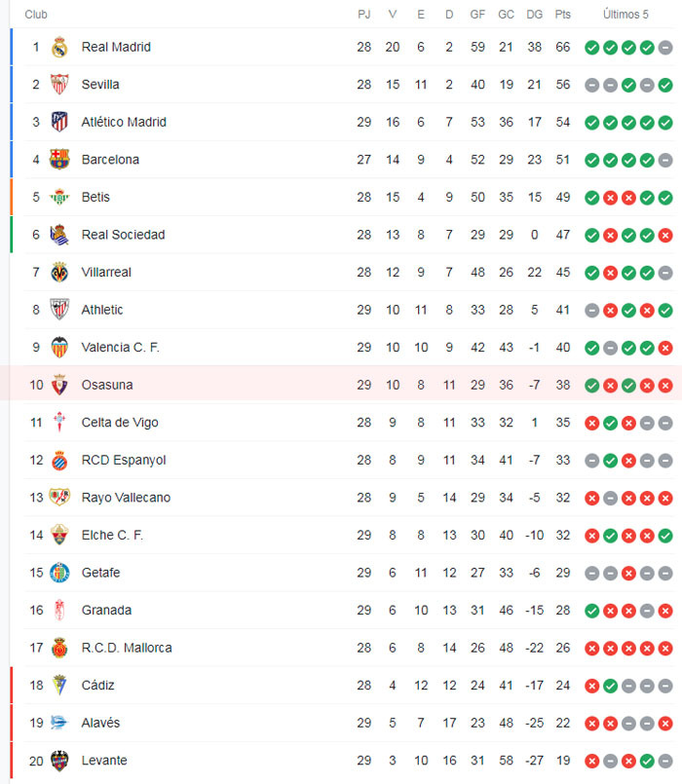This screenshot has width=682, height=784.
Task: Click Real Madrid's first green win indicator
Action: point(591,47)
